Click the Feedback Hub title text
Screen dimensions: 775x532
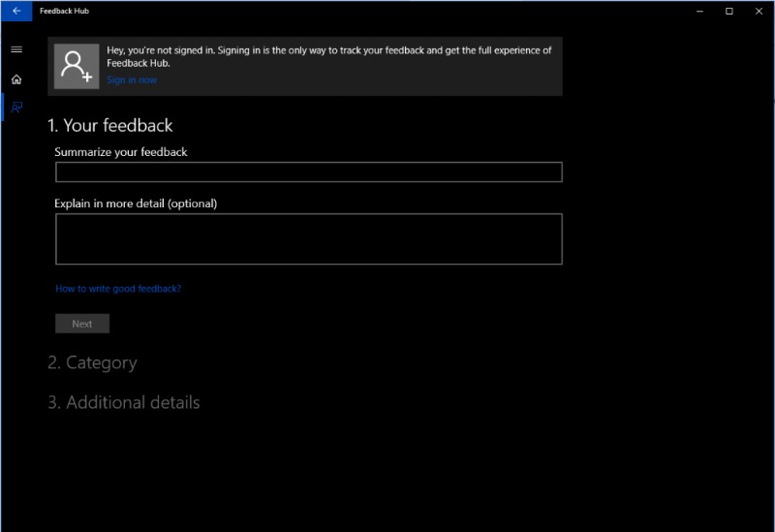click(64, 11)
